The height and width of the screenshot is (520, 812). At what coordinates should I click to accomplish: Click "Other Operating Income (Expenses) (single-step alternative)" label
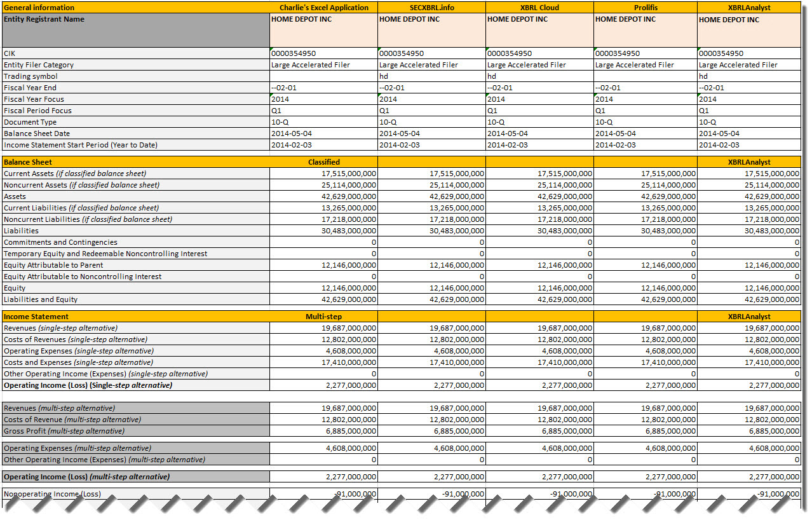click(x=136, y=374)
